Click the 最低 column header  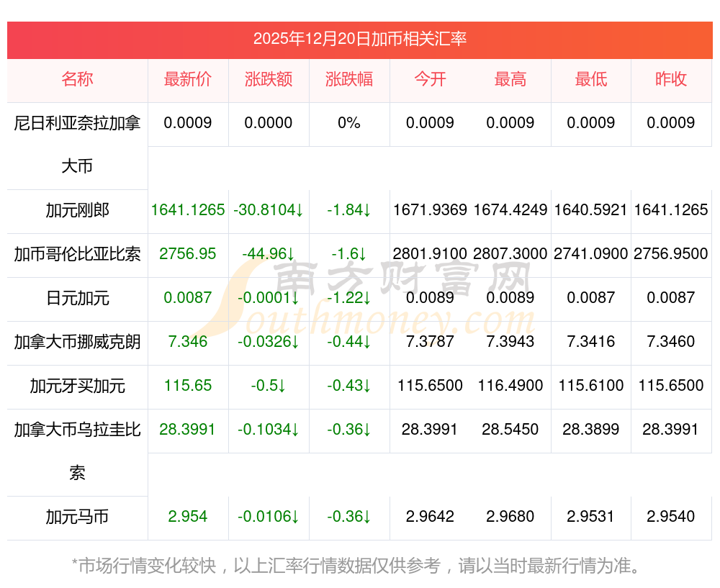pyautogui.click(x=591, y=79)
